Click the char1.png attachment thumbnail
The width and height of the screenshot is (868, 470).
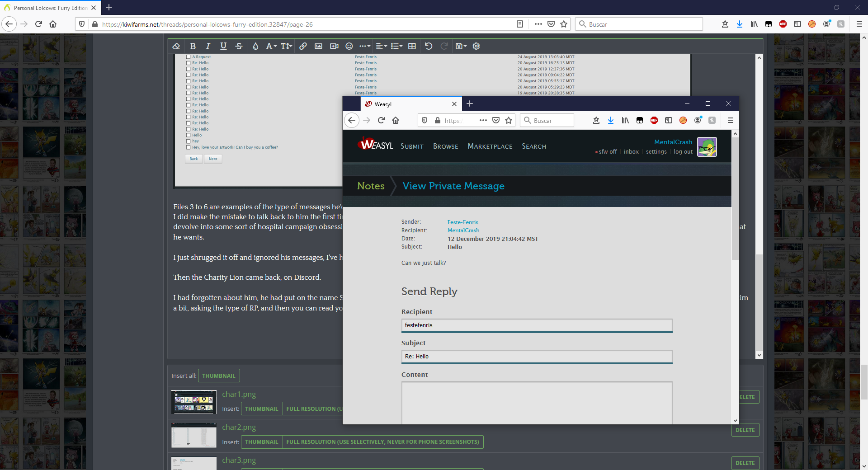[x=193, y=402]
